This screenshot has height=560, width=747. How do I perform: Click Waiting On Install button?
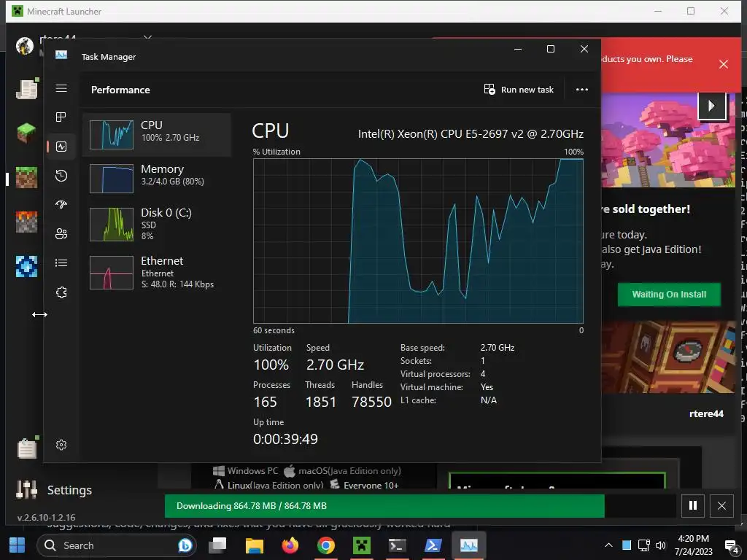[669, 295]
